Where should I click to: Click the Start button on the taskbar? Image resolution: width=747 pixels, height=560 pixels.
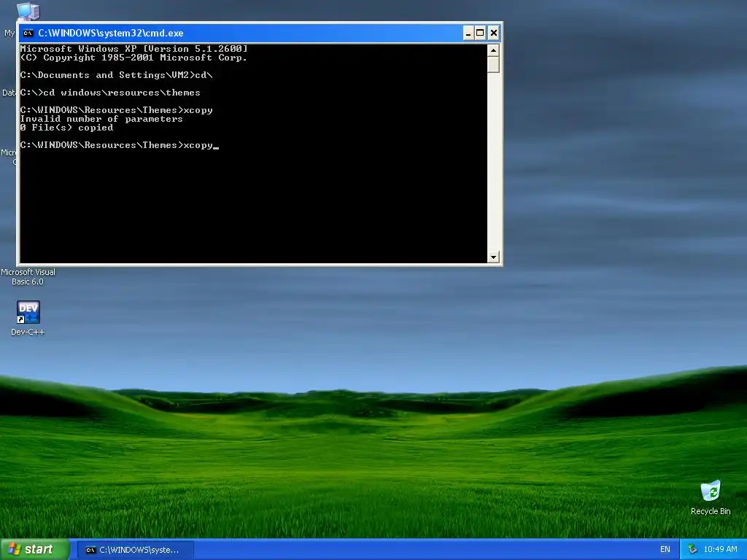click(35, 549)
